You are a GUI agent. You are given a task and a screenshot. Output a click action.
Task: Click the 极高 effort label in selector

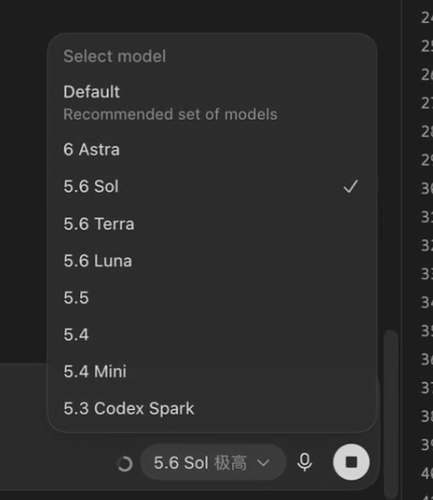[x=231, y=463]
